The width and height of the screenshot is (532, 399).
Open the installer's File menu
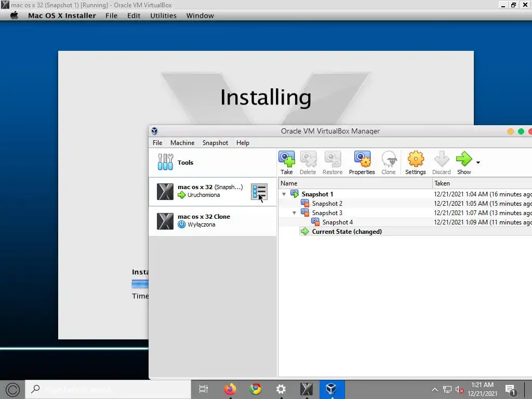[x=111, y=16]
